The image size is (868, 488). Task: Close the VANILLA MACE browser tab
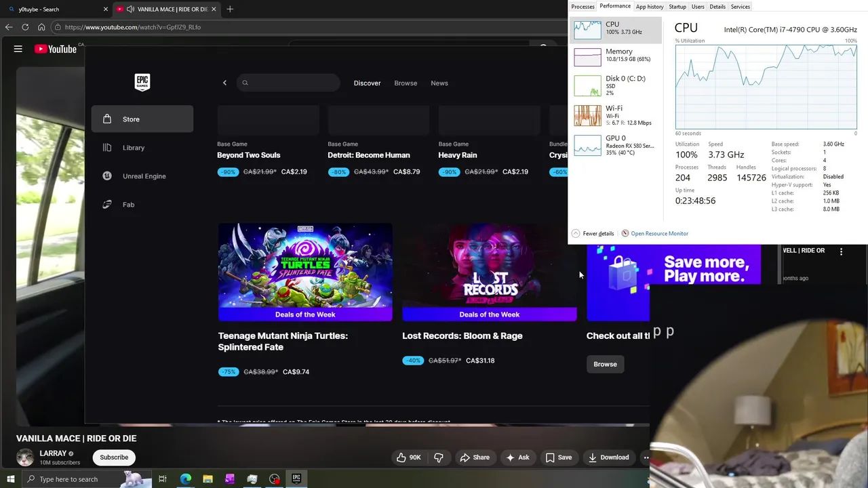click(x=214, y=9)
